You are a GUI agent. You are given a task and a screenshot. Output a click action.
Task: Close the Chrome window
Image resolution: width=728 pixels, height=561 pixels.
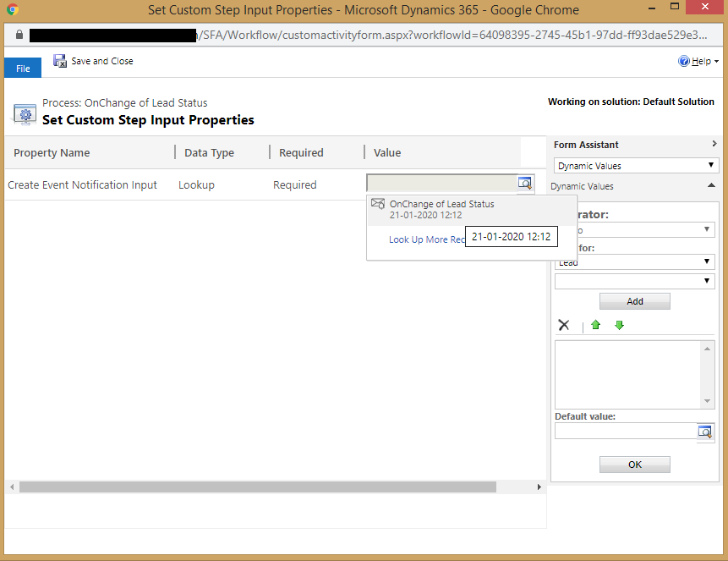coord(705,7)
